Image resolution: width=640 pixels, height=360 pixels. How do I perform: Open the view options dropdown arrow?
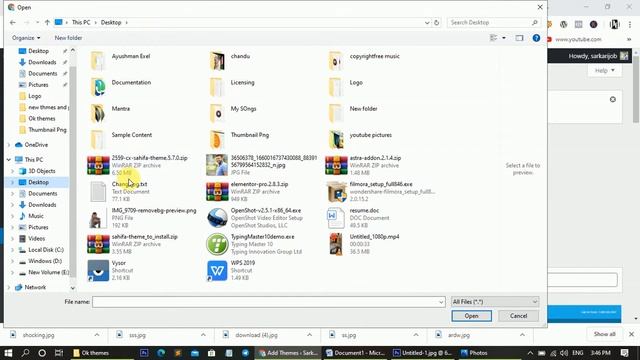coord(504,38)
